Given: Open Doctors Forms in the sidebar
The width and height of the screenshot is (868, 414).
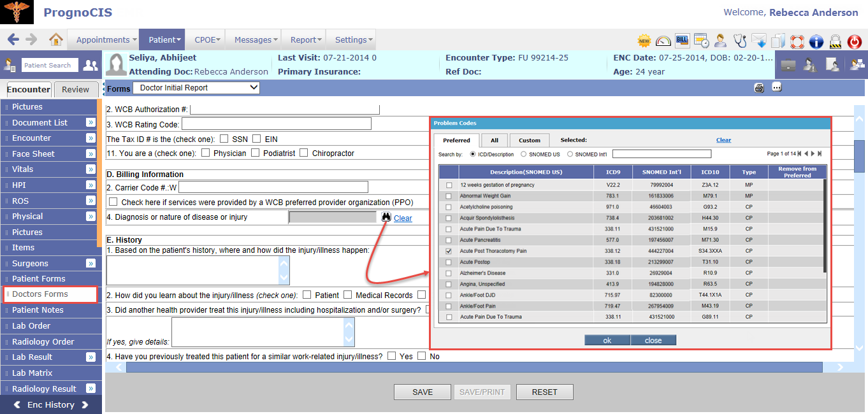Looking at the screenshot, I should pos(50,294).
